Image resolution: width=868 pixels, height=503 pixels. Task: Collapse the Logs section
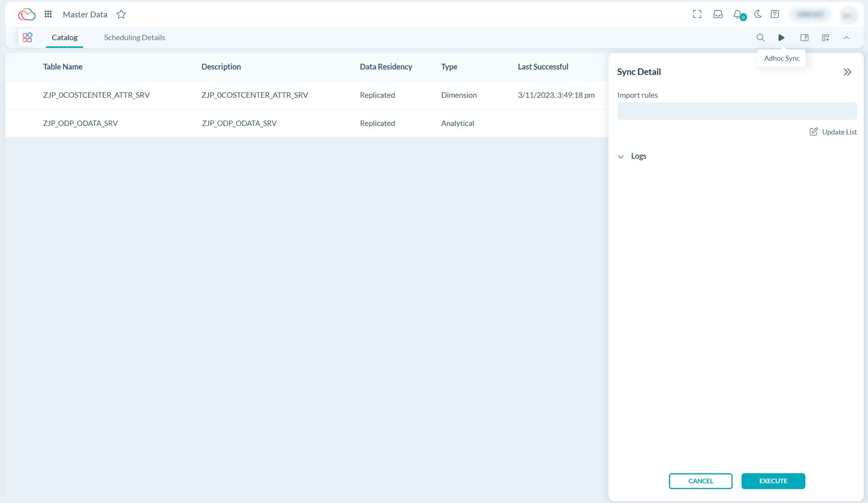pyautogui.click(x=621, y=156)
